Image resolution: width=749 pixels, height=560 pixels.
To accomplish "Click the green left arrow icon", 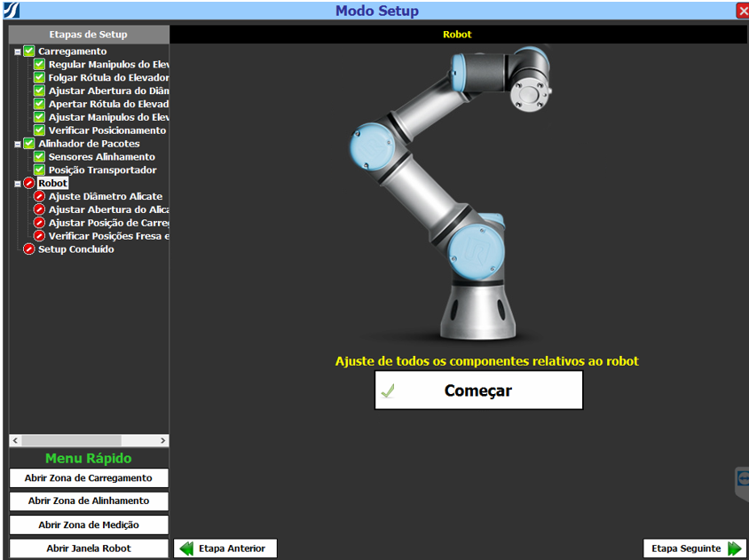I will [186, 548].
